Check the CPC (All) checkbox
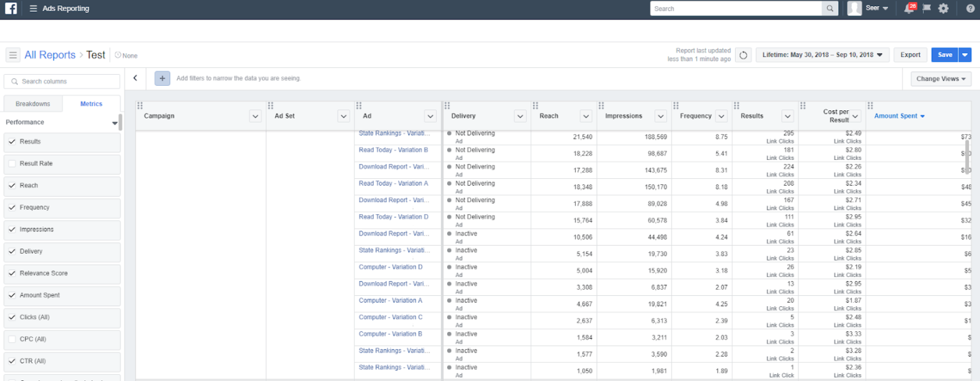Screen dimensions: 980x381 pyautogui.click(x=12, y=339)
